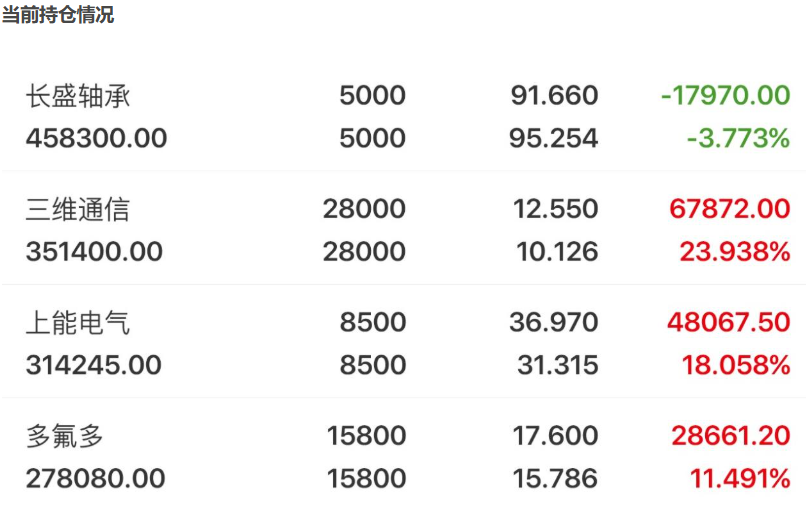
Task: Select the 三维通信 stock name
Action: 78,209
